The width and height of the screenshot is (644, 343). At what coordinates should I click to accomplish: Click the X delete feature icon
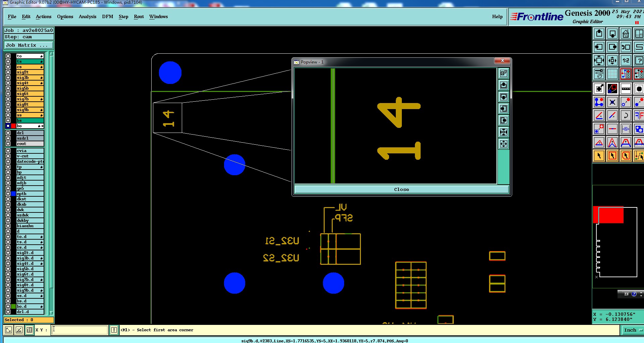pos(612,102)
